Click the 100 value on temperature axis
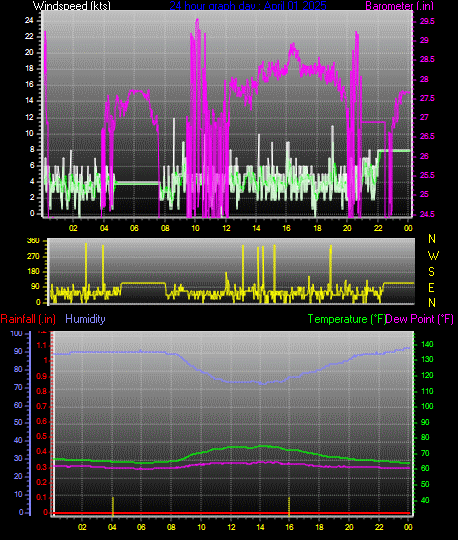The image size is (458, 540). (427, 406)
